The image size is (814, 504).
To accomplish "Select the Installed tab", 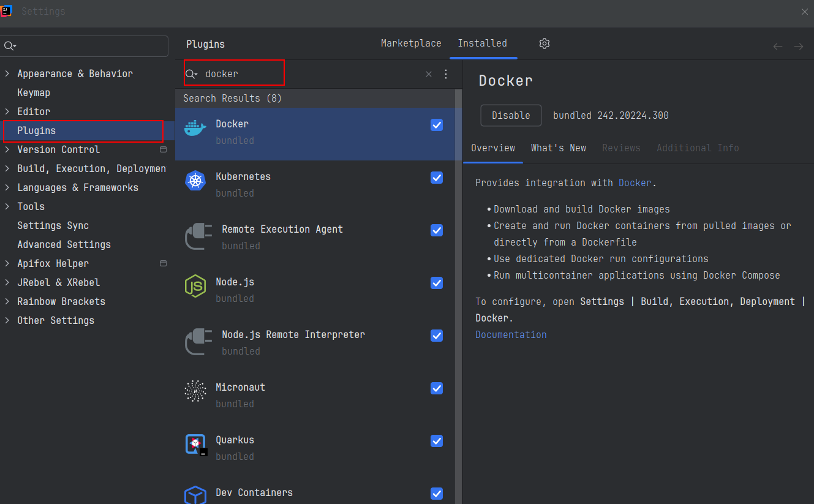I will pos(483,43).
